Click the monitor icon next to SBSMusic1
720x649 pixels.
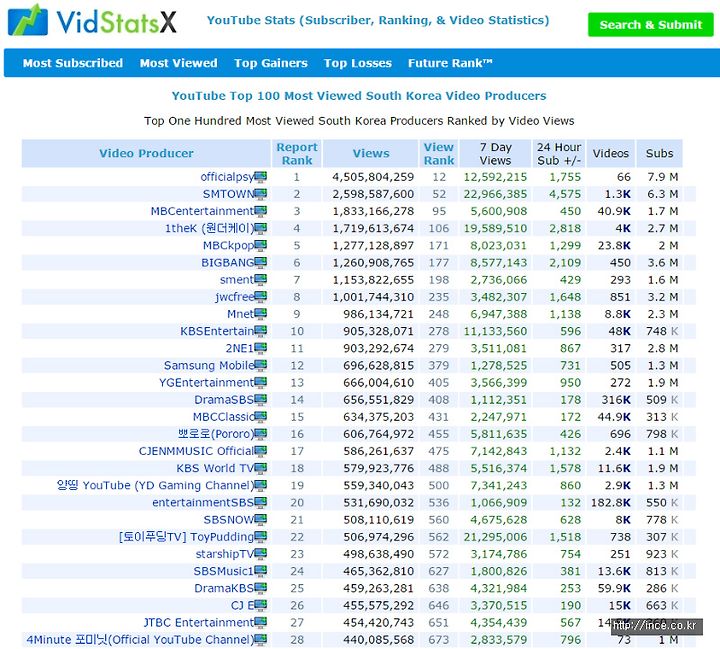tap(260, 571)
